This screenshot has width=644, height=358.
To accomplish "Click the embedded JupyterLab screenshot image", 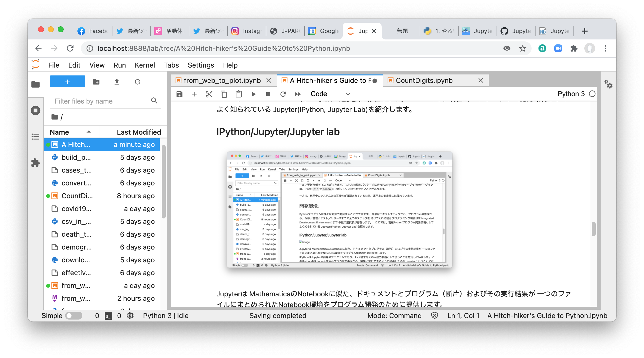I will [340, 210].
